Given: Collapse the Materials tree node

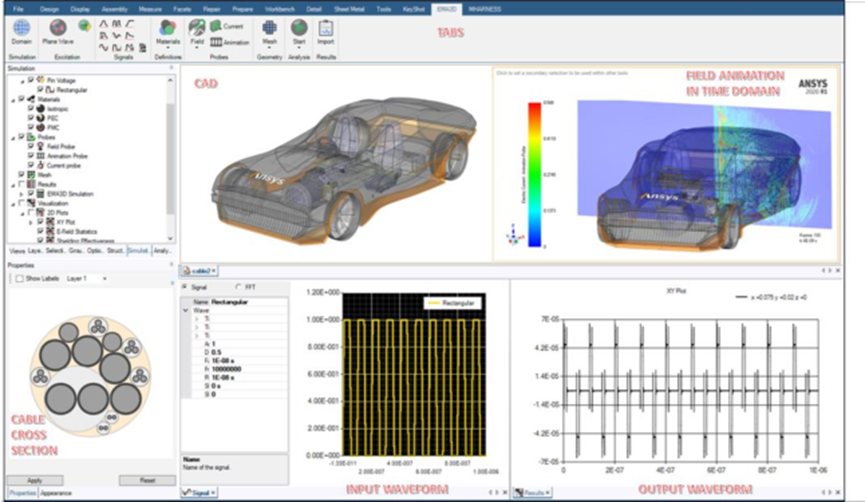Looking at the screenshot, I should [13, 100].
